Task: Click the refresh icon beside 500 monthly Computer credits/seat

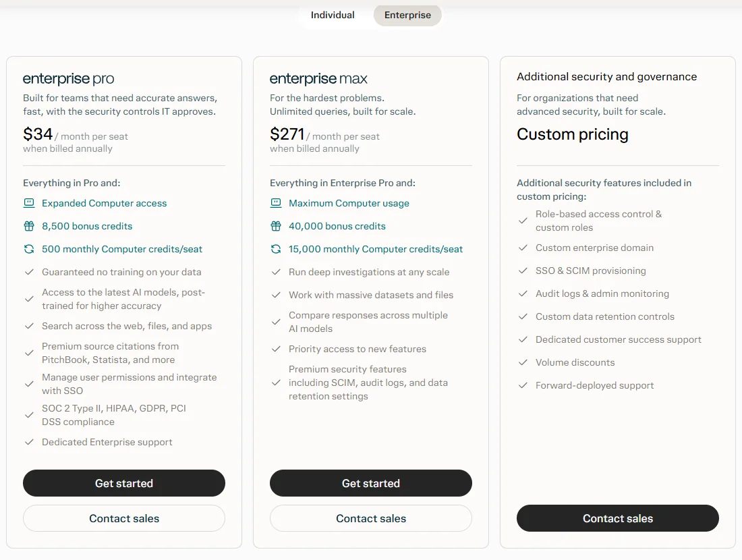Action: pos(29,249)
